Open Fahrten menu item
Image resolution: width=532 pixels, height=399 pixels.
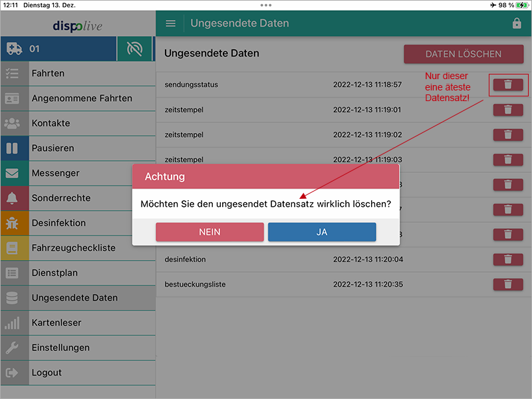coord(78,73)
